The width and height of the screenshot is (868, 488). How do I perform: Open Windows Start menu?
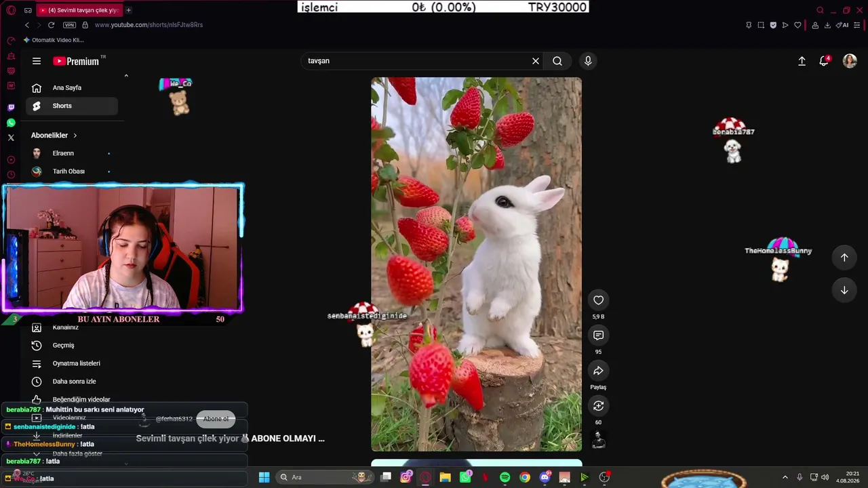(x=264, y=477)
